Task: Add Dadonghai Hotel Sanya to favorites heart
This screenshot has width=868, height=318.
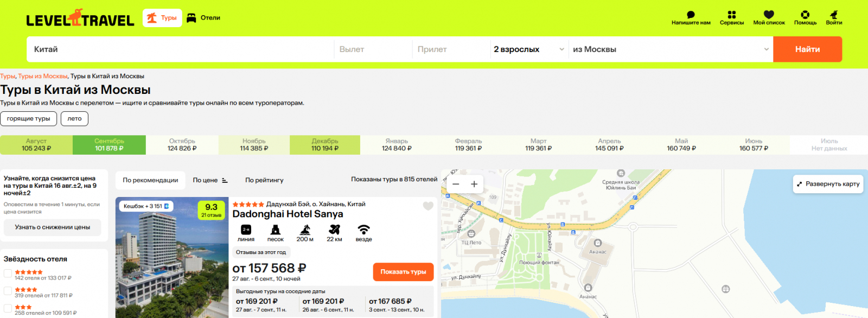Action: (428, 206)
